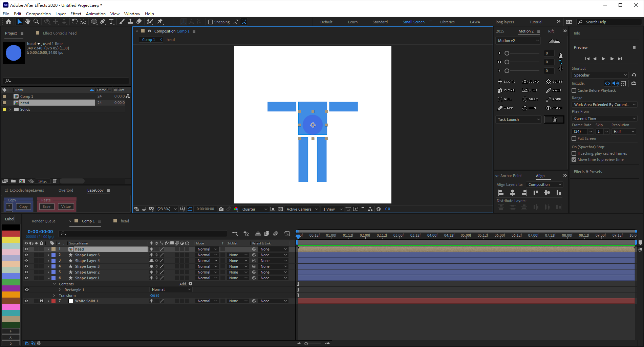This screenshot has width=644, height=347.
Task: Click the Ease button in EaseCopy
Action: point(47,207)
